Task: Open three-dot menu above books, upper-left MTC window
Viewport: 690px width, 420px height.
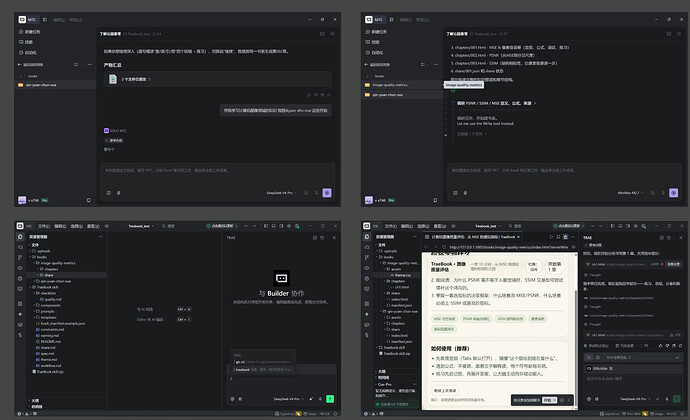Action: click(x=90, y=64)
